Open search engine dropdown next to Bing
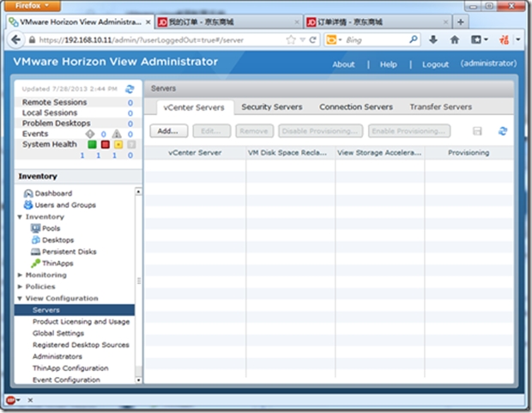The height and width of the screenshot is (413, 532). pos(340,39)
